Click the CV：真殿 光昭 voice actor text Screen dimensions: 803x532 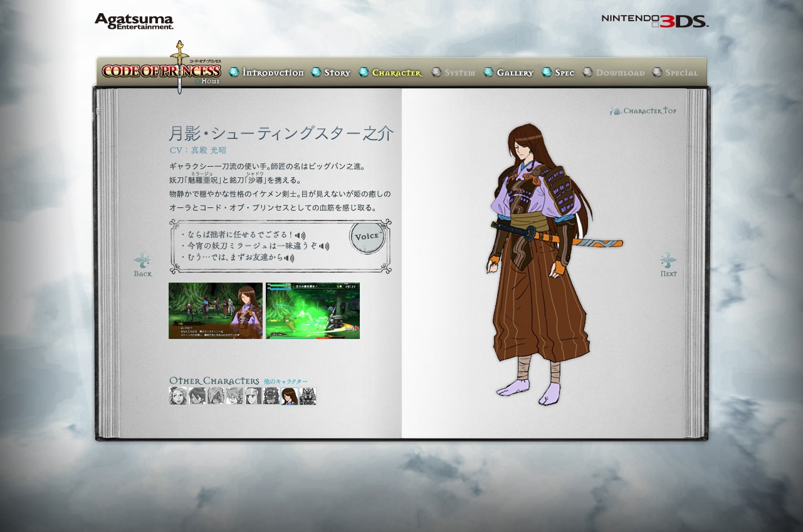(x=198, y=150)
